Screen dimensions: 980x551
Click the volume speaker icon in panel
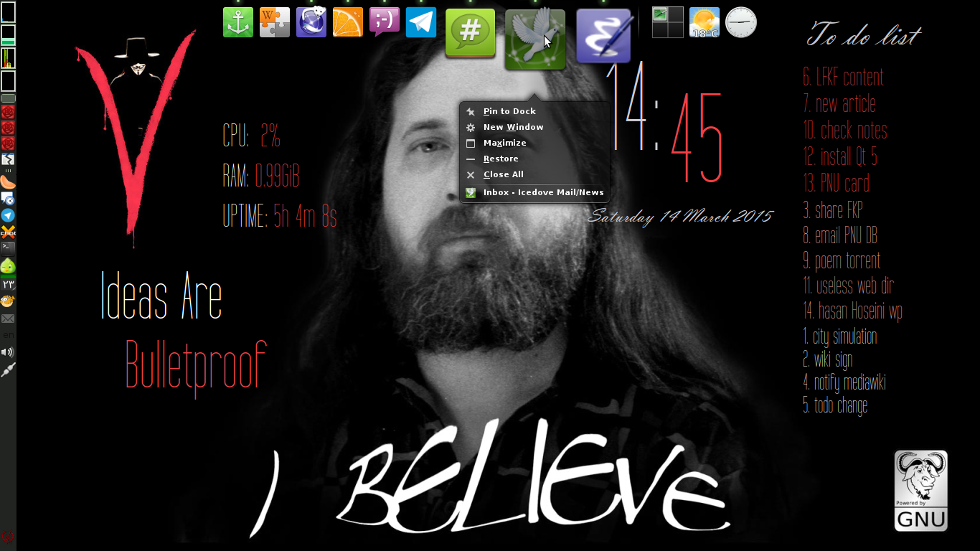(8, 352)
